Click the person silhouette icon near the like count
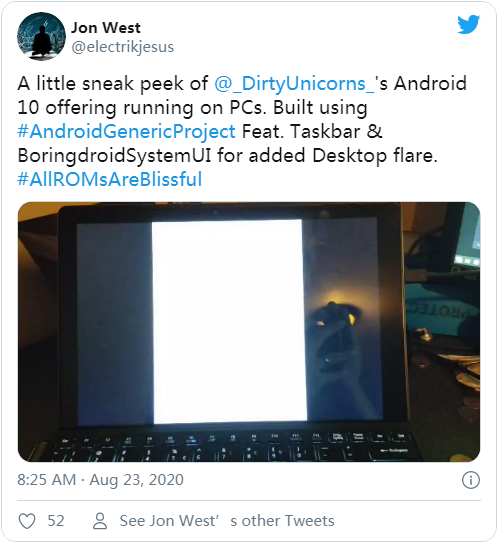Viewport: 498px width, 543px height. [x=100, y=521]
